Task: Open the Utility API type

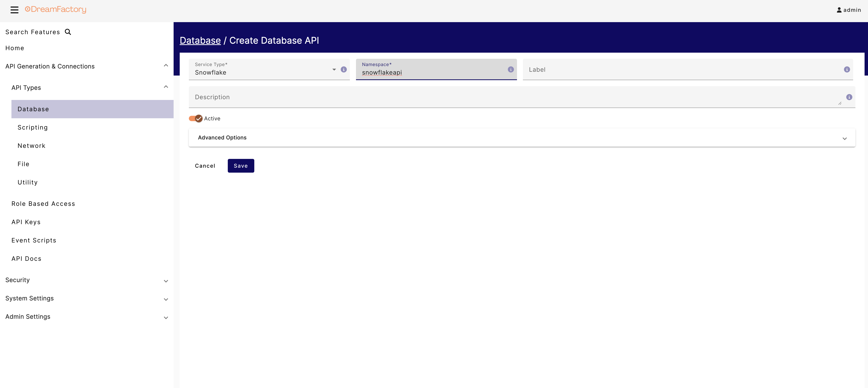Action: pos(28,182)
